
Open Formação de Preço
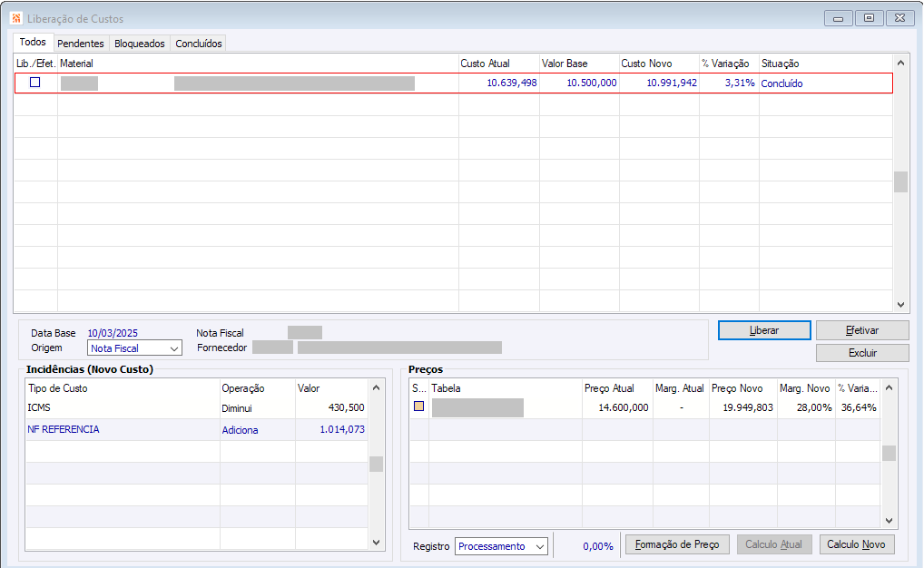tap(677, 544)
